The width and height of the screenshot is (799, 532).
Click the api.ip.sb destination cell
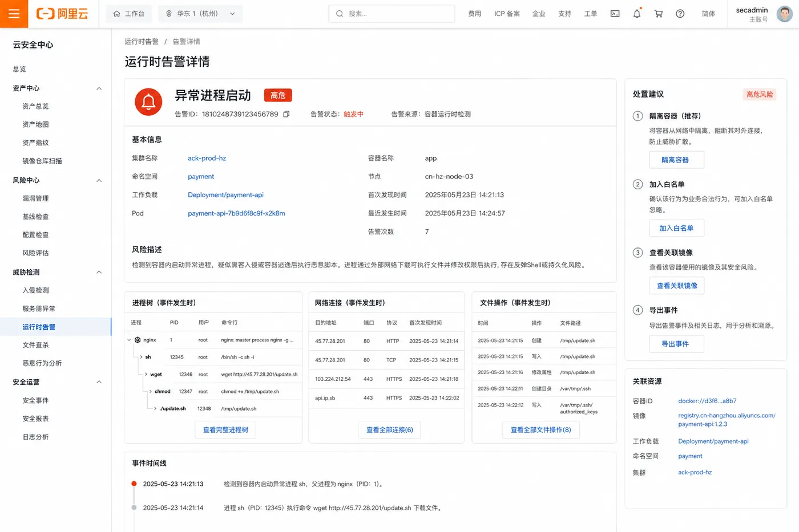325,398
